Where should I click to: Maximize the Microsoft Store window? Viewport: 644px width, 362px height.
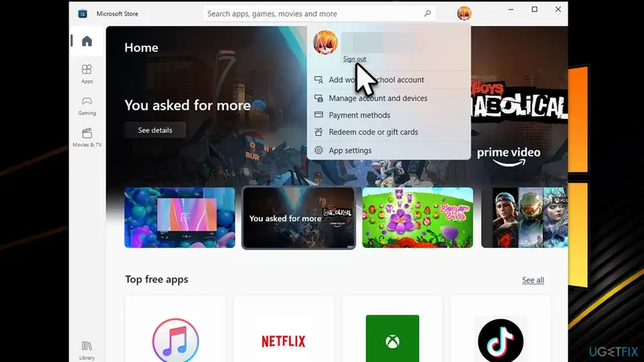tap(534, 9)
